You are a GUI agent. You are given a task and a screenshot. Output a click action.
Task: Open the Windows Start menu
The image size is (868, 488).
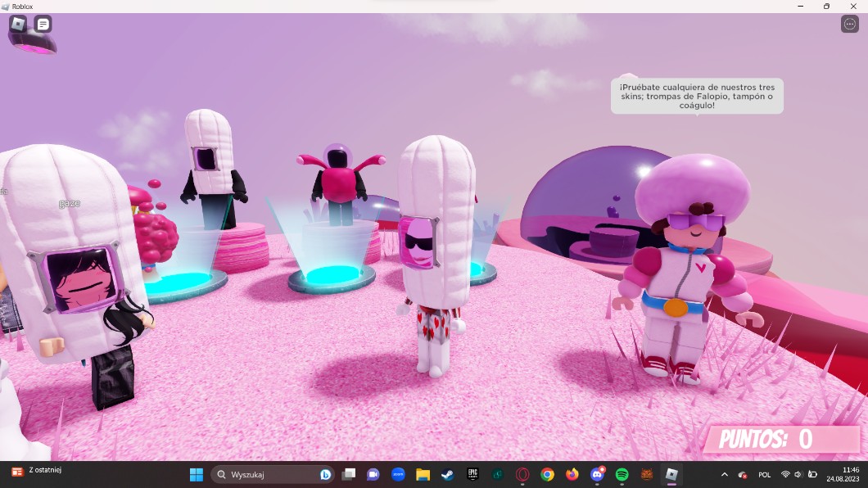click(197, 474)
